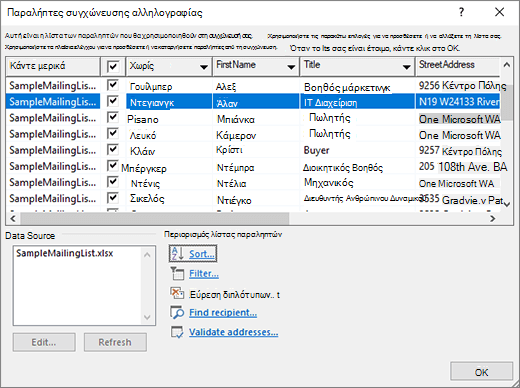The image size is (520, 388).
Task: Click Data Source list scroll-up arrow
Action: coord(147,255)
